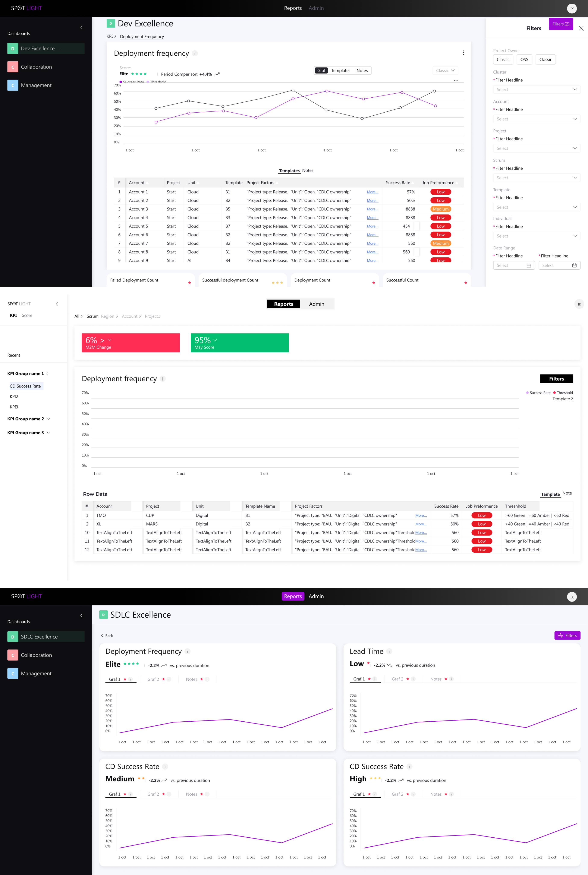Switch to Templates in Graf/Templates/Notes selector
Screen dimensions: 588x875
[340, 70]
